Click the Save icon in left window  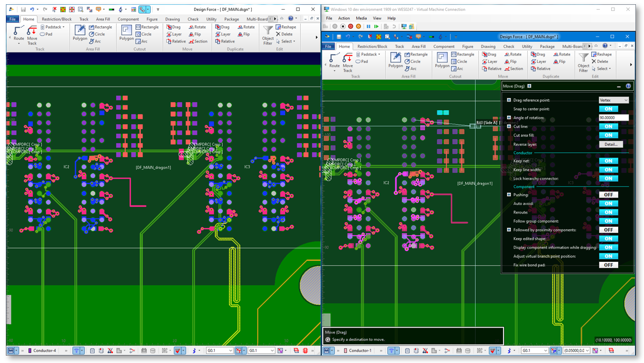point(24,9)
